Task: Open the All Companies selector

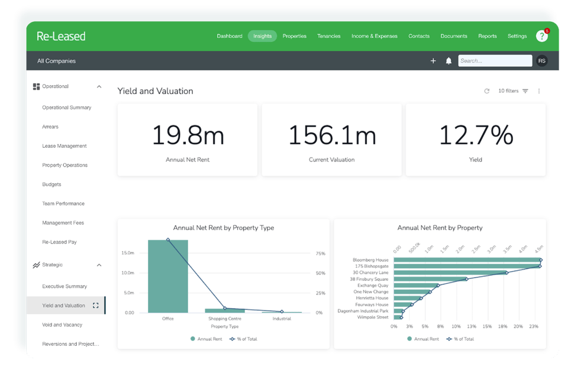Action: (x=56, y=61)
